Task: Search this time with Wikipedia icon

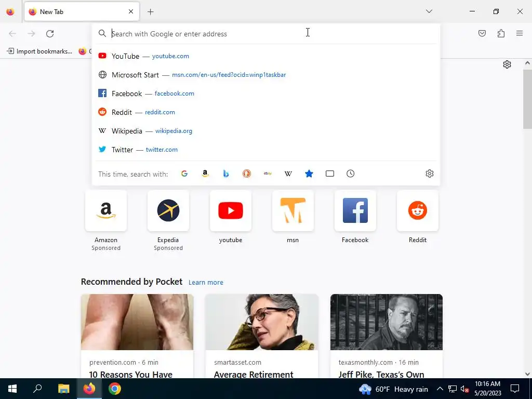Action: pos(288,174)
